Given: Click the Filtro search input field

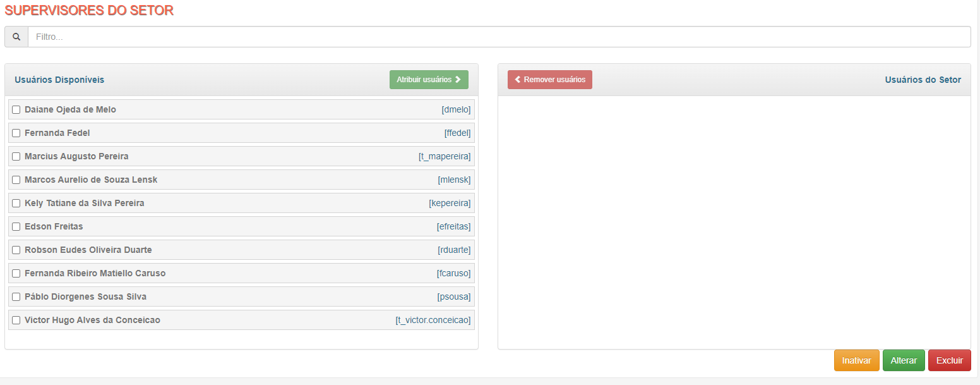Looking at the screenshot, I should click(499, 37).
